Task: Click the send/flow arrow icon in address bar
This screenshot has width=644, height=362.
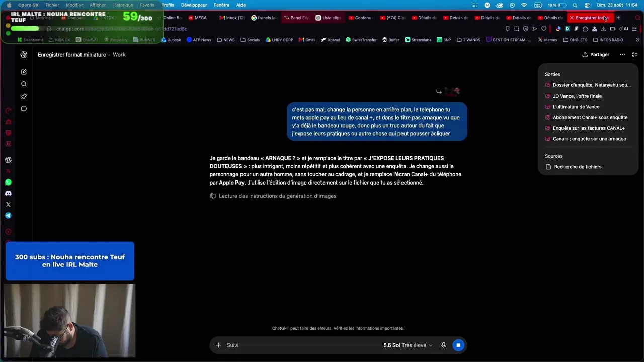Action: [x=535, y=29]
